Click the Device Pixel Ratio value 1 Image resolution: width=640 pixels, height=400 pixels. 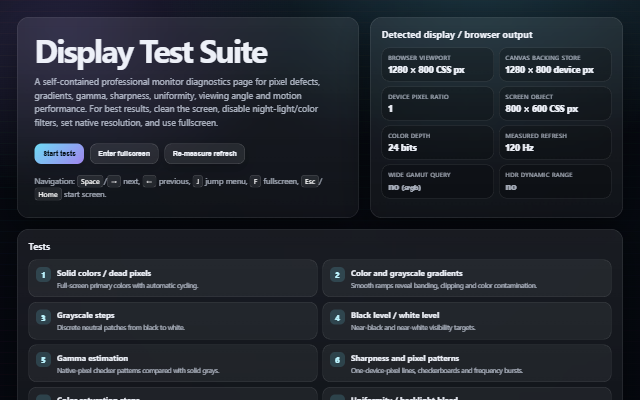tap(390, 109)
